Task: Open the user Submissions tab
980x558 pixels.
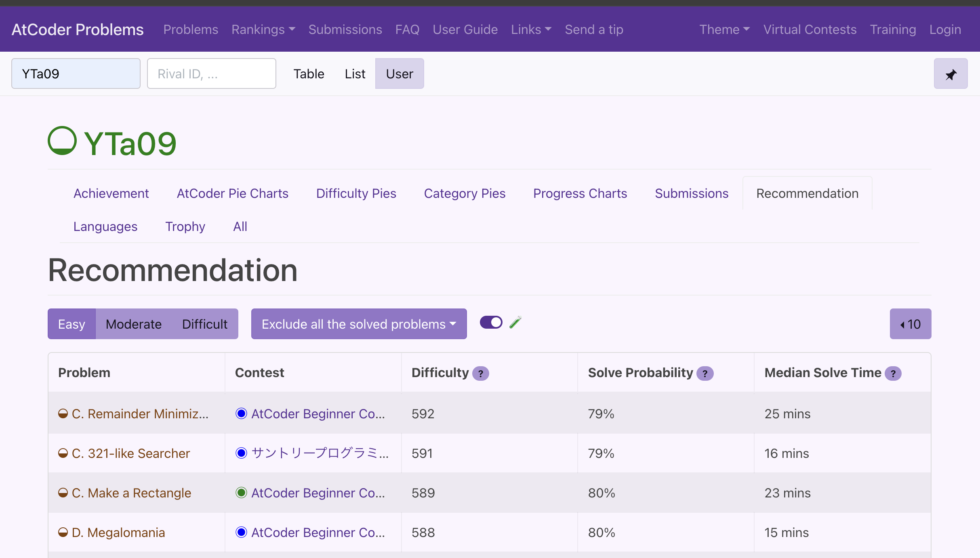Action: click(692, 193)
